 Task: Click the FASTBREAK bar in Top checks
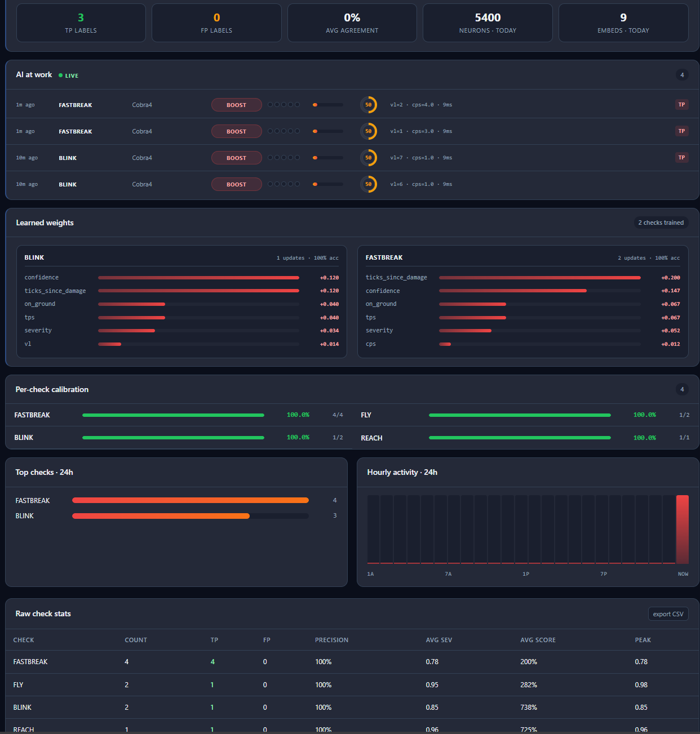coord(190,500)
